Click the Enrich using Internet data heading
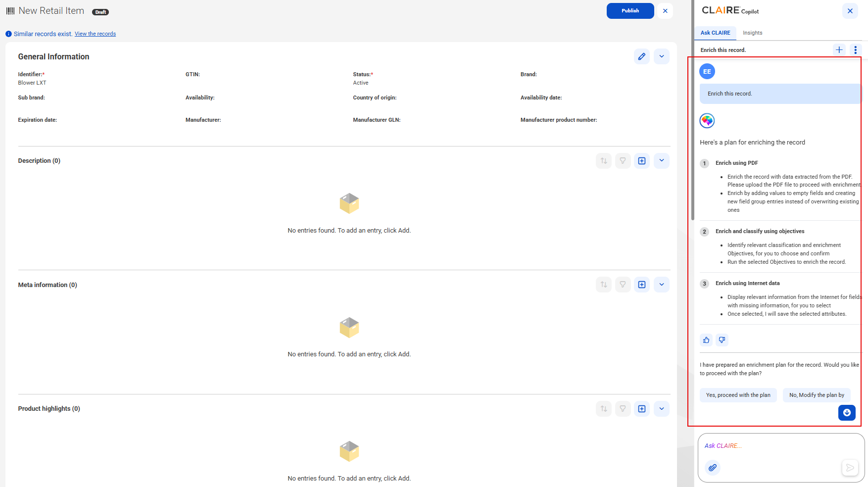The image size is (868, 487). pyautogui.click(x=747, y=283)
